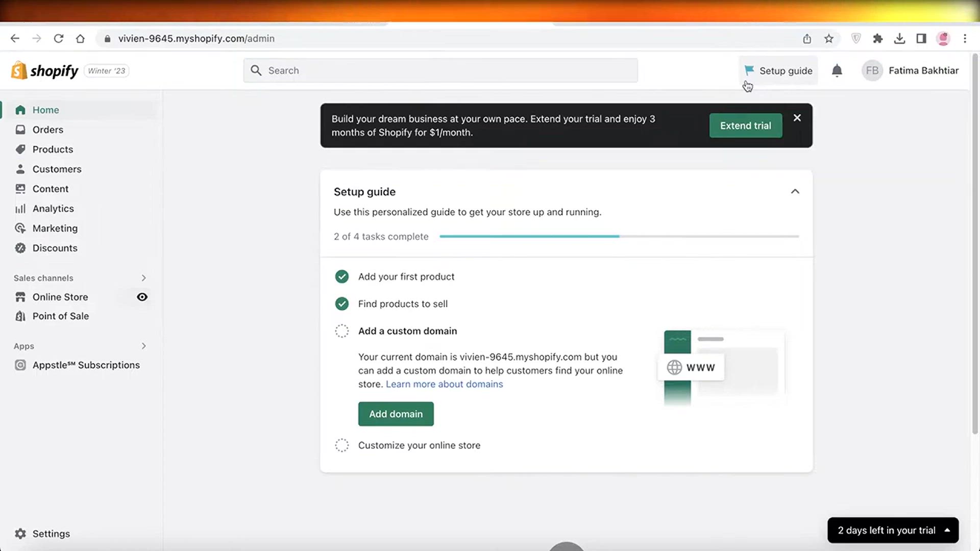Viewport: 980px width, 551px height.
Task: Dismiss the trial banner
Action: click(x=797, y=118)
